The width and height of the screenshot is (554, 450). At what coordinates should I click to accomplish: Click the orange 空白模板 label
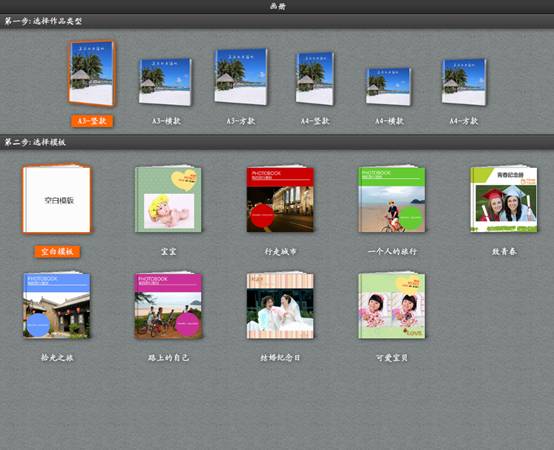tap(57, 251)
